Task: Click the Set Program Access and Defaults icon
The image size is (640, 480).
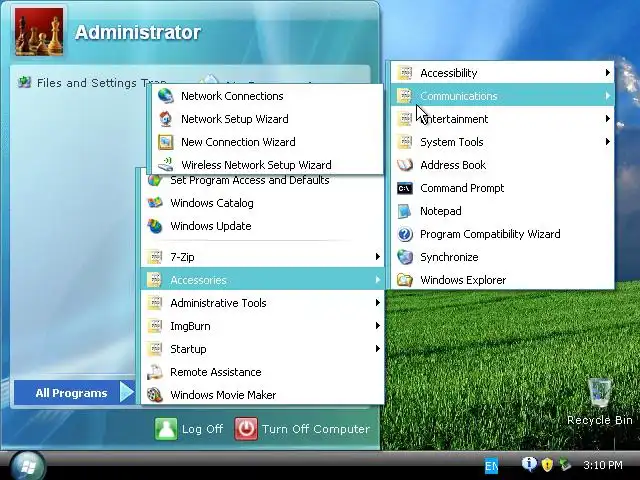Action: pos(155,180)
